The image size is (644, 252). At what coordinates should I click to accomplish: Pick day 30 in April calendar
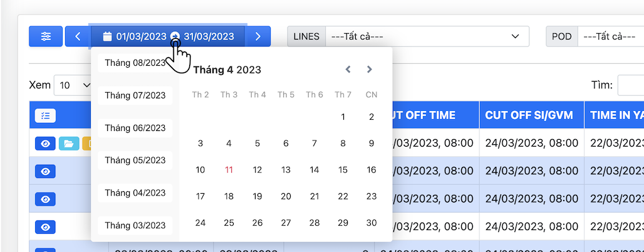[x=371, y=223]
